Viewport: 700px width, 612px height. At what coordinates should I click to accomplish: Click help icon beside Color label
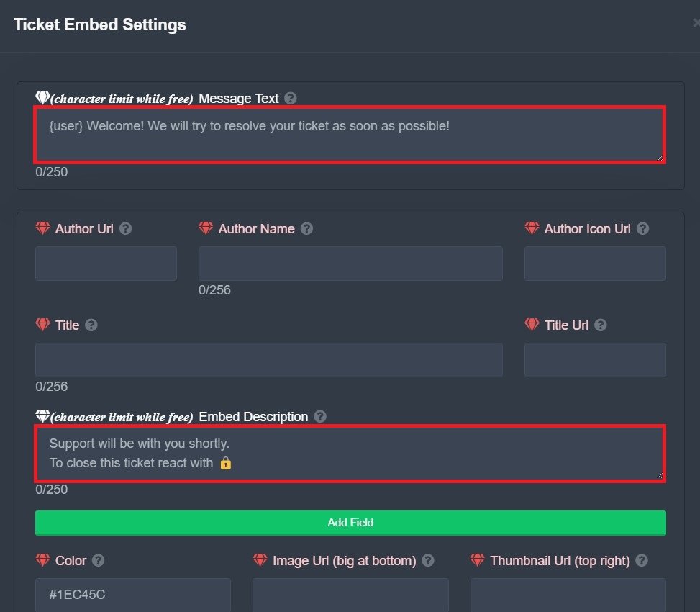[x=99, y=561]
